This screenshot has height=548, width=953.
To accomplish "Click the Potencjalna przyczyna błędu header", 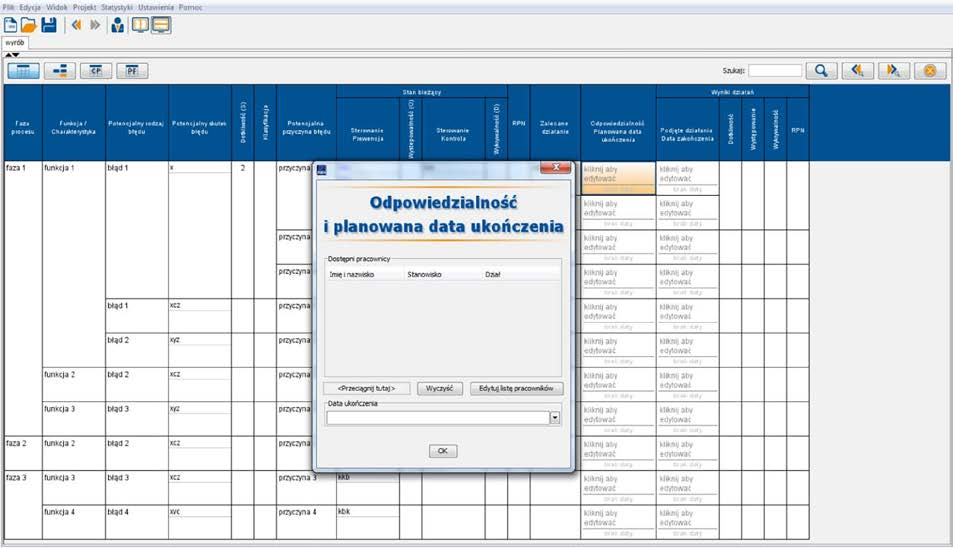I will pyautogui.click(x=306, y=123).
